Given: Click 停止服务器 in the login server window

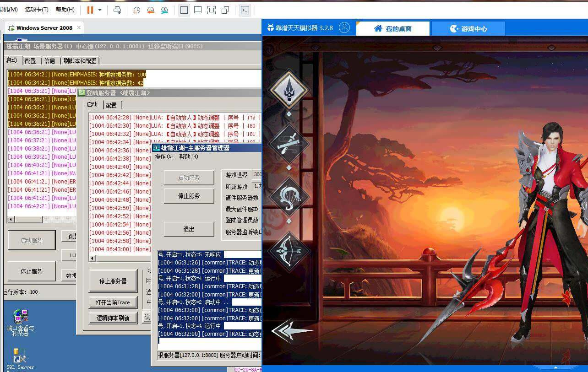Looking at the screenshot, I should pyautogui.click(x=113, y=281).
